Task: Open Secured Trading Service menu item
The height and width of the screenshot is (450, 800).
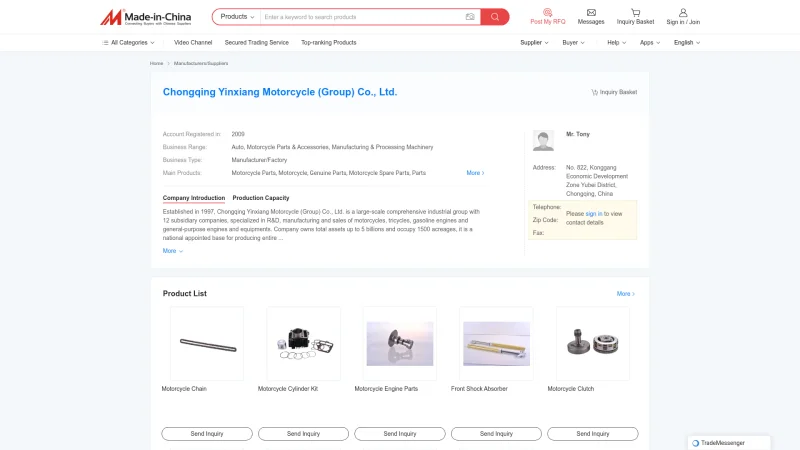Action: 257,43
